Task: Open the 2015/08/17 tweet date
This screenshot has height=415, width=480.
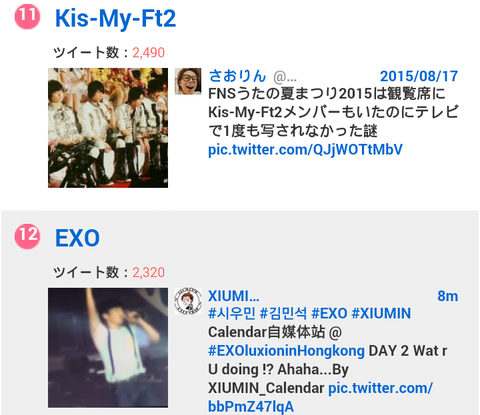Action: [419, 76]
